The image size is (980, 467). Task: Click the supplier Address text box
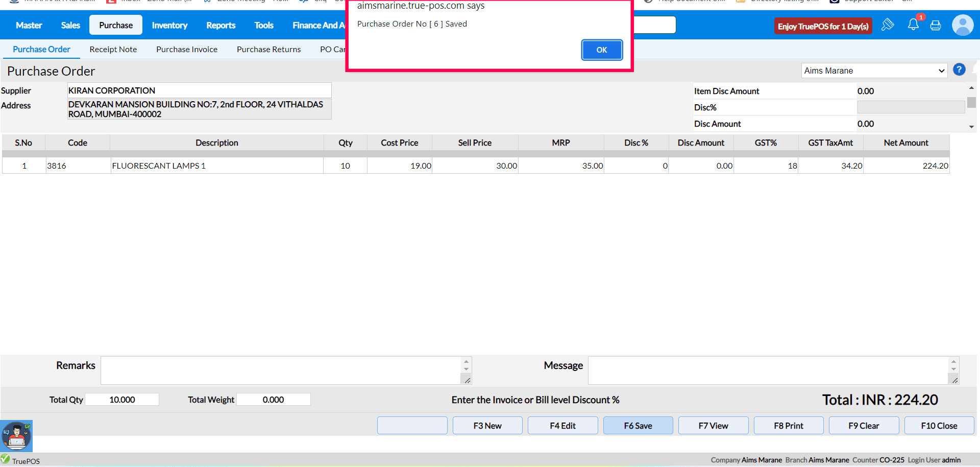click(x=200, y=109)
